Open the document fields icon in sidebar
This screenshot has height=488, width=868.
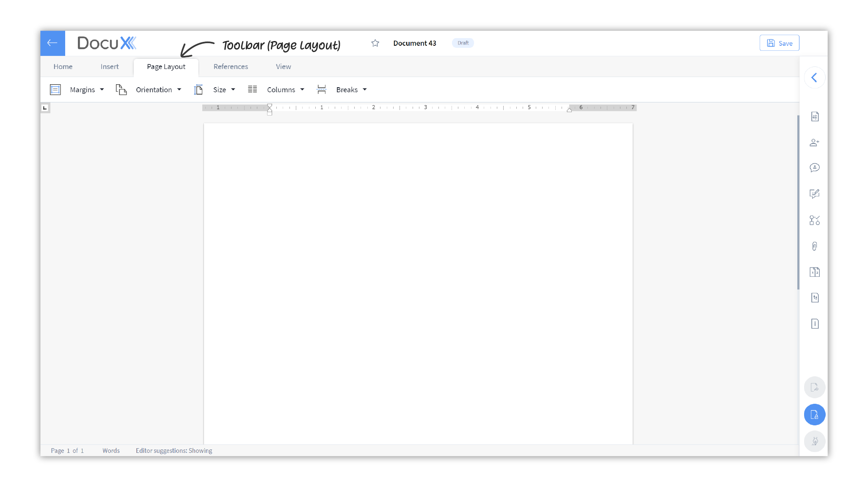pyautogui.click(x=815, y=117)
